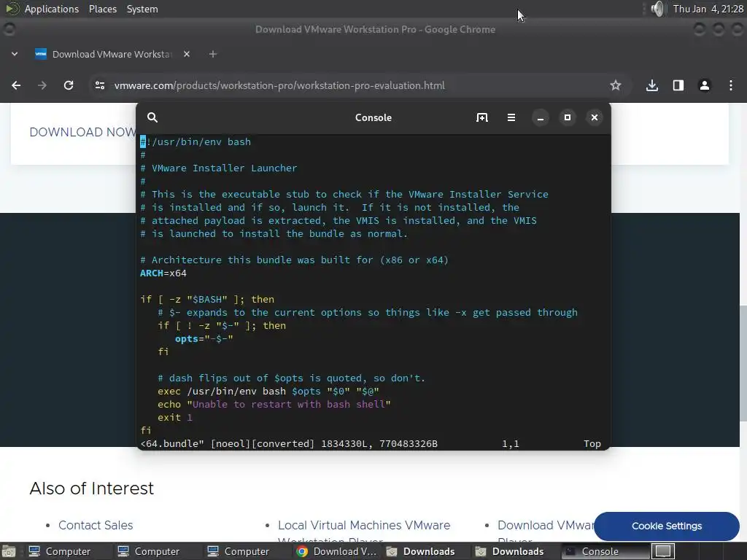Open Local Virtual Machines VMware link

tap(364, 525)
